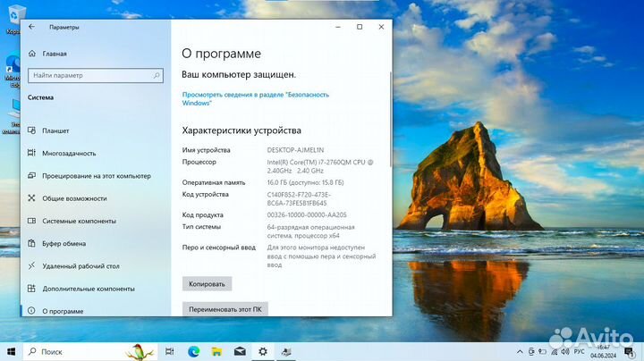Open Буфер обмена settings
Viewport: 644px width, 361px height.
[64, 244]
